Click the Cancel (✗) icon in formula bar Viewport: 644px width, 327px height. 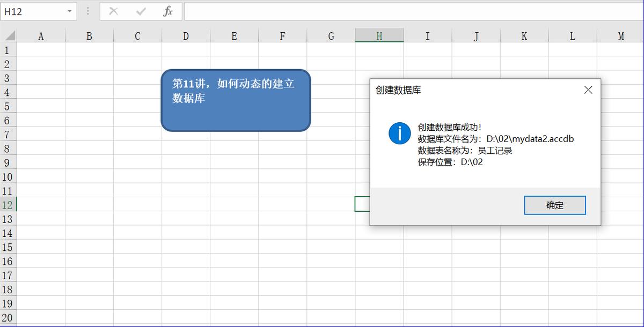point(113,12)
